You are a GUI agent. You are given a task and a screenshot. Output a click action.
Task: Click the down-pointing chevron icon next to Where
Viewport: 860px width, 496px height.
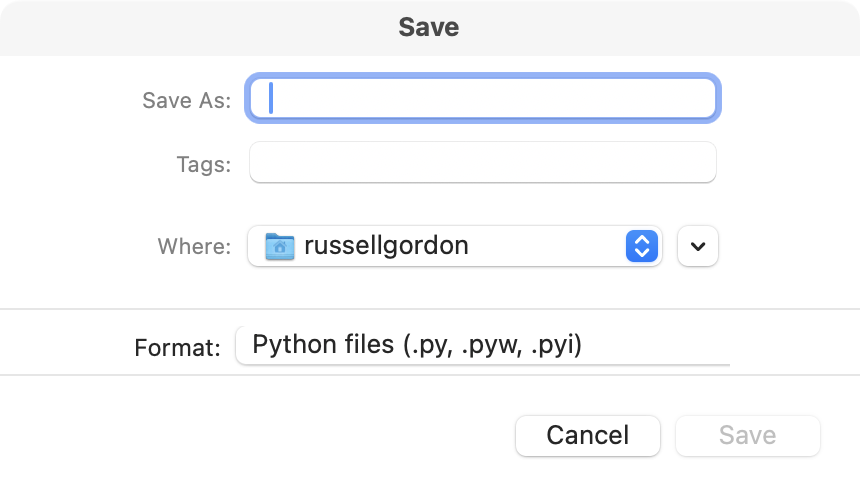point(698,247)
